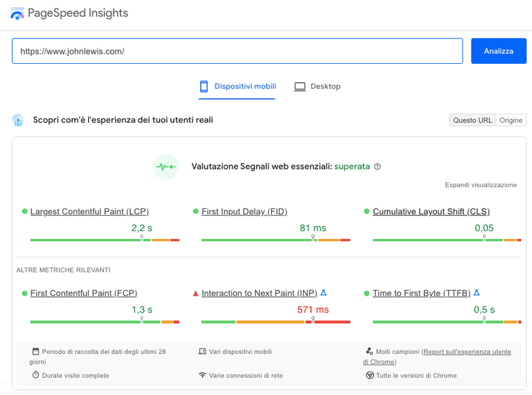Open Interaction to Next Paint (INP) link
The image size is (532, 395).
(259, 294)
